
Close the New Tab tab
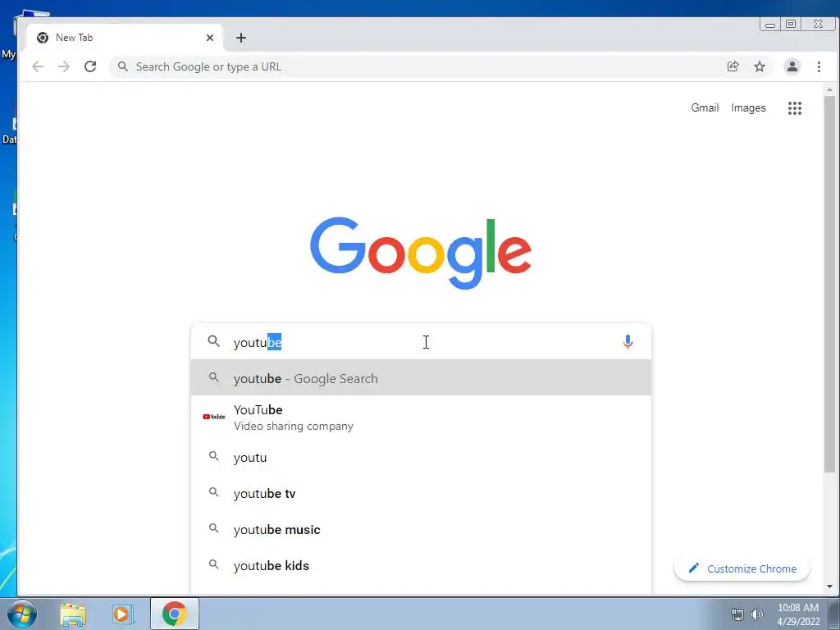point(209,38)
